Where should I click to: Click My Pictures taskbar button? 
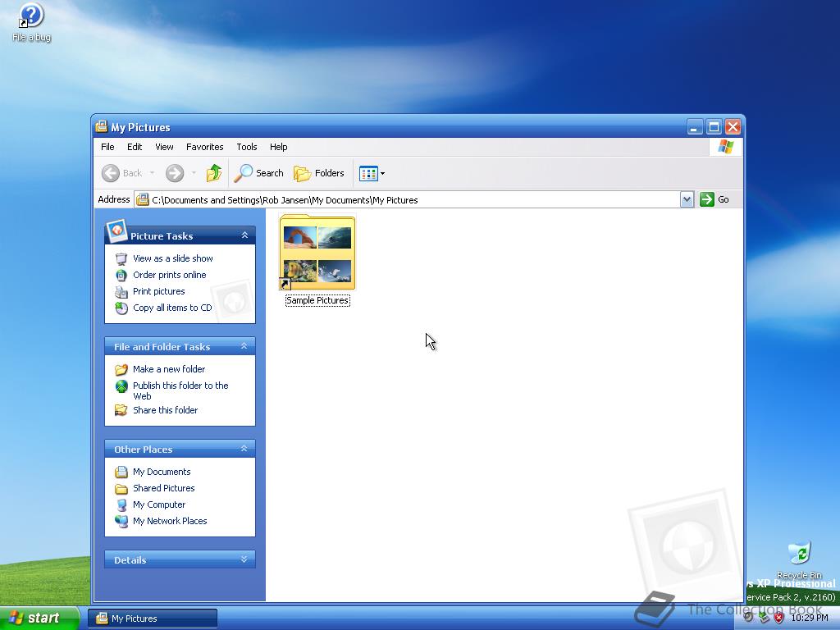tap(153, 619)
